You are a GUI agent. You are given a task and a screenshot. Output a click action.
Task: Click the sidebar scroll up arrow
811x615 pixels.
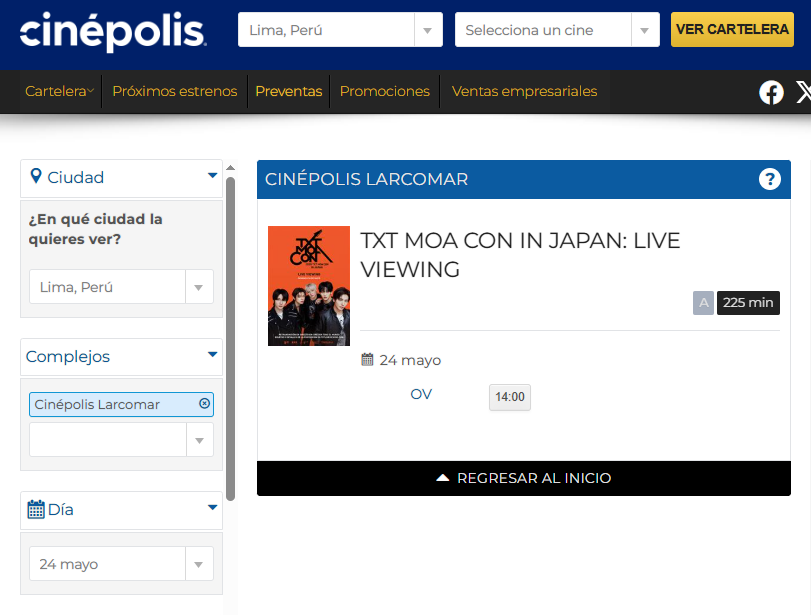[x=231, y=168]
